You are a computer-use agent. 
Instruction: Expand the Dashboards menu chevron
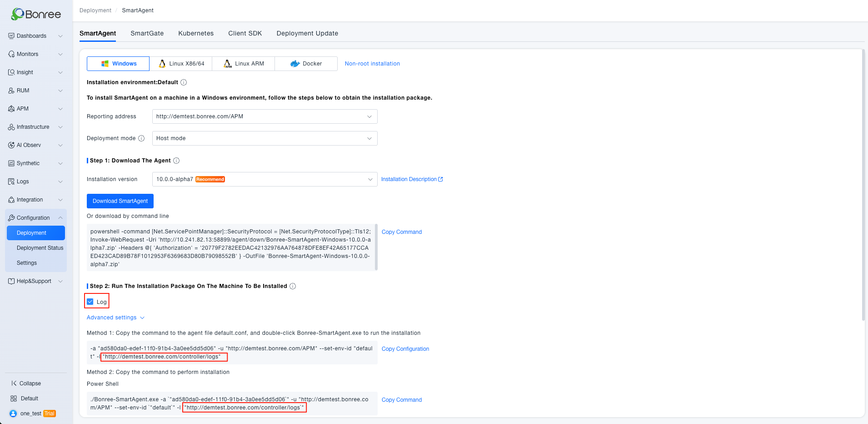(60, 36)
